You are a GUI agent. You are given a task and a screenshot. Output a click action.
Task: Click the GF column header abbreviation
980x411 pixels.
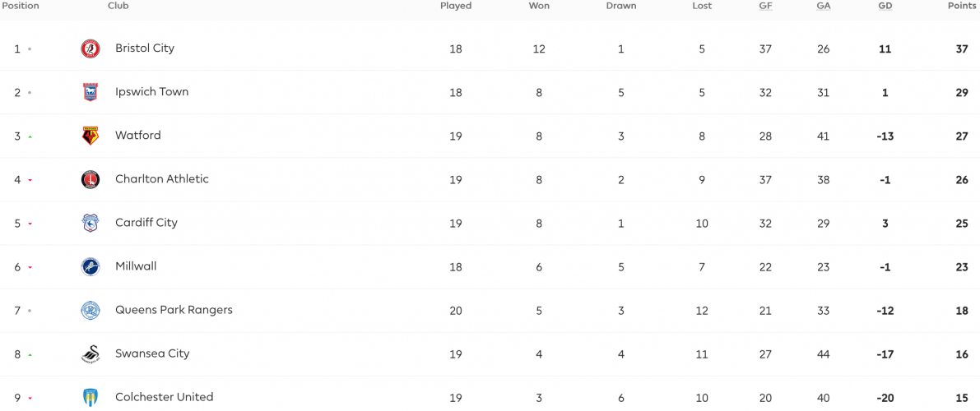pos(765,6)
